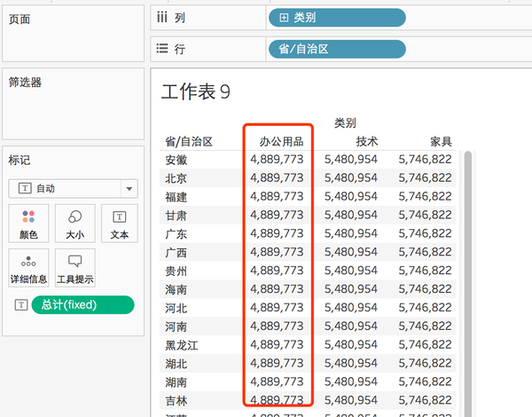Click the table vertical scrollbar
Screen dimensions: 532x417
coord(468,284)
